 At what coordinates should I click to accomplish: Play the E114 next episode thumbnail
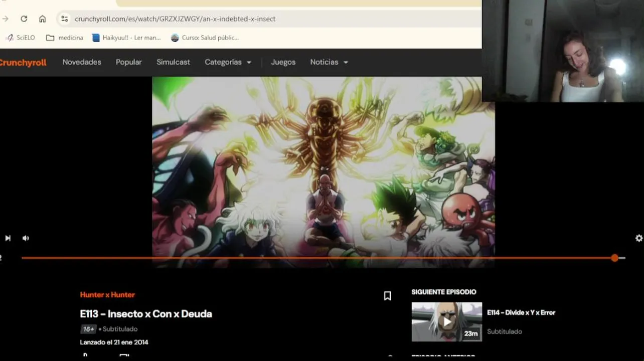coord(447,321)
